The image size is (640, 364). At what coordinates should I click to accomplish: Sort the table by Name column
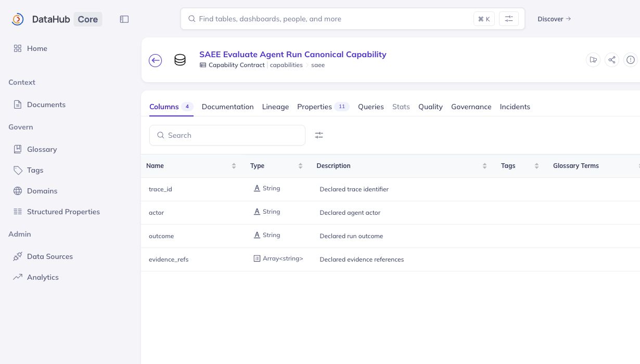pos(234,166)
